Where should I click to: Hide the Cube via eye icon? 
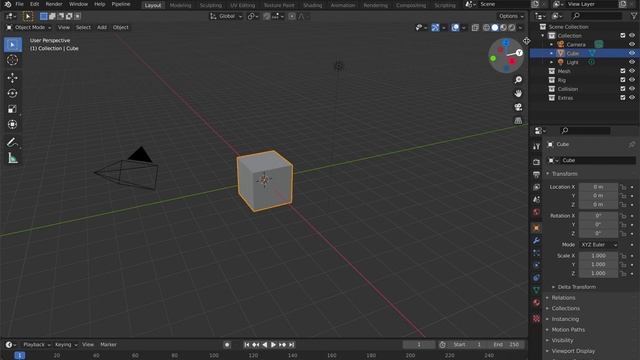632,53
